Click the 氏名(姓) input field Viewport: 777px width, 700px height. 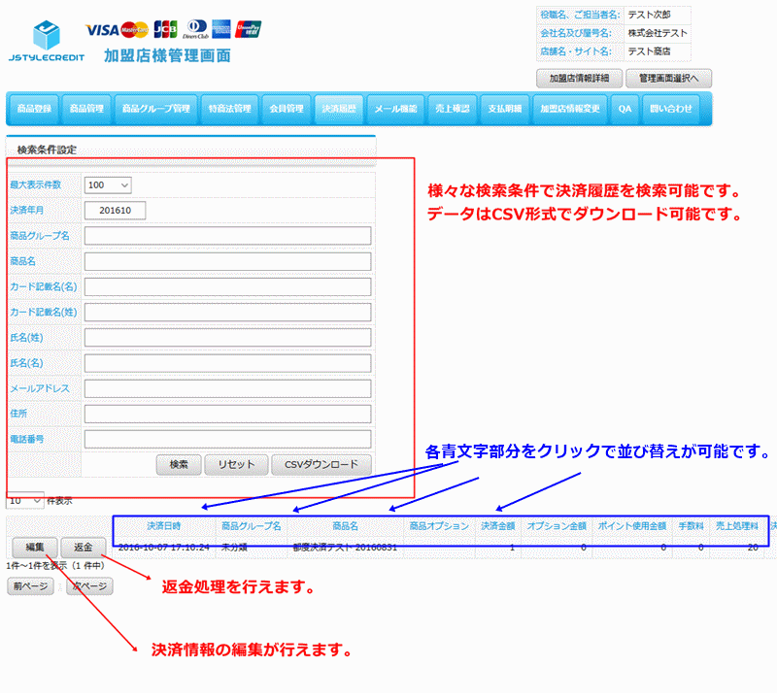click(x=227, y=338)
